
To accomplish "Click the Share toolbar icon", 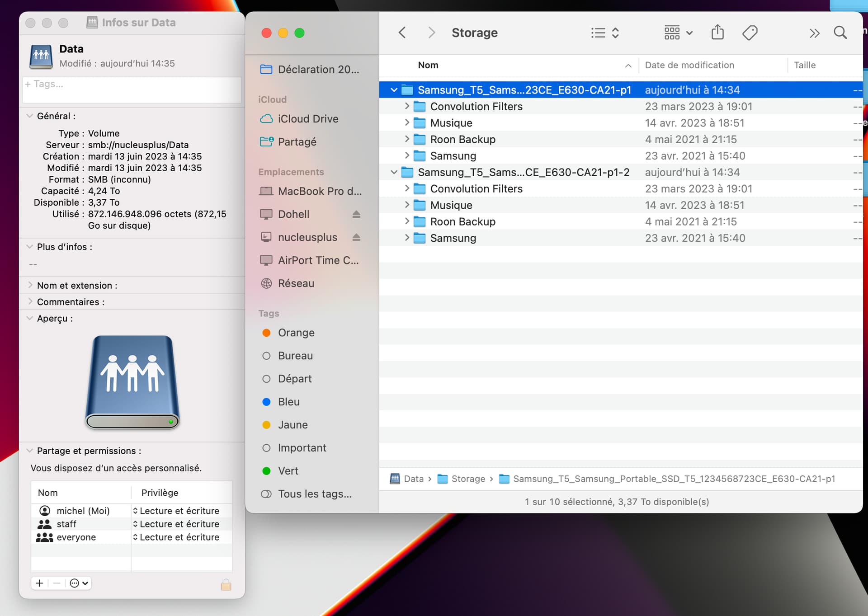I will point(717,33).
